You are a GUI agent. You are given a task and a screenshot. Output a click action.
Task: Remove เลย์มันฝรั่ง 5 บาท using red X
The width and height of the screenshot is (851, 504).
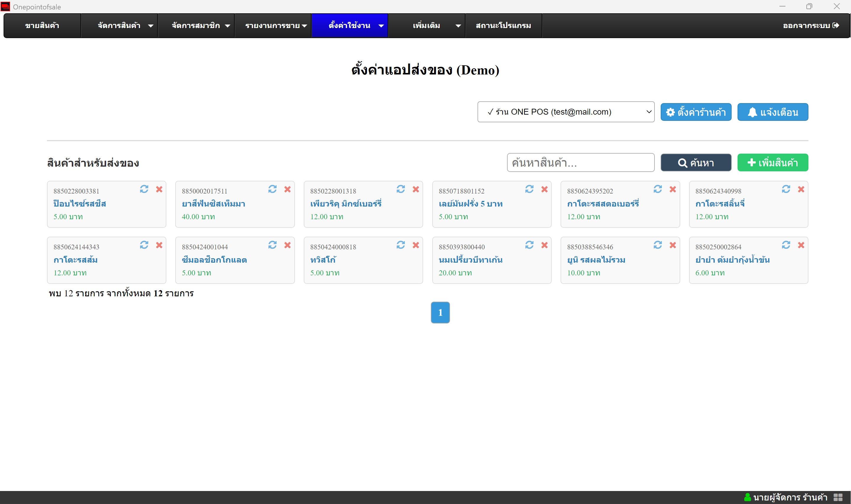point(544,189)
